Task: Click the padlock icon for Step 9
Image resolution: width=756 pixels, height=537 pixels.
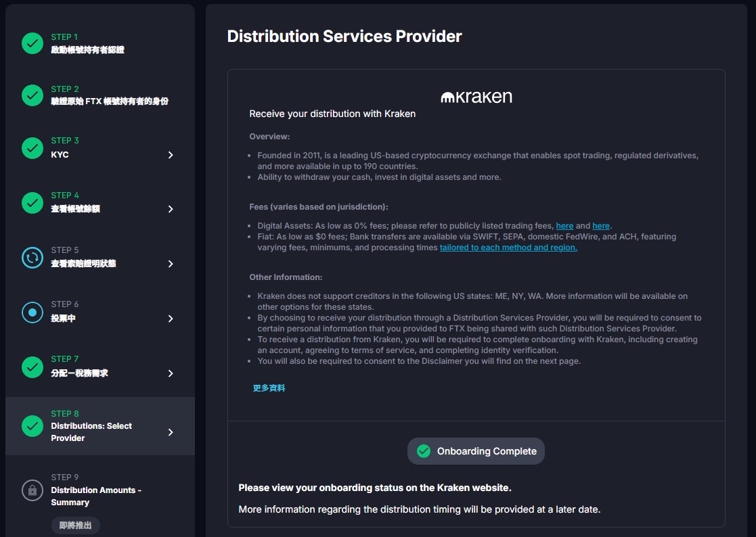Action: [x=32, y=490]
